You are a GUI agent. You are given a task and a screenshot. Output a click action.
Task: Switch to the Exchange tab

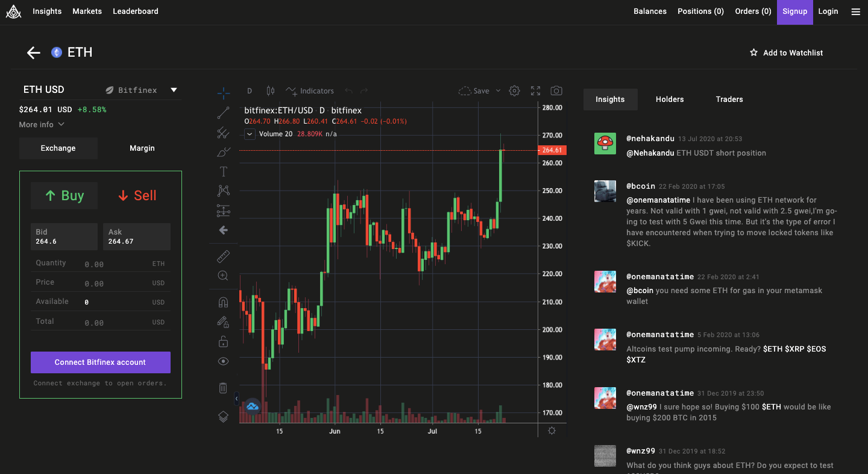[x=58, y=148]
